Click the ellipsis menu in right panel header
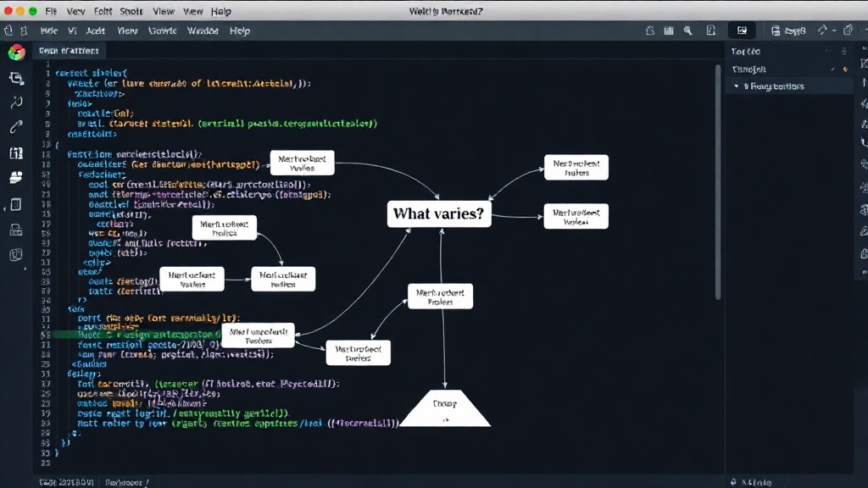 pyautogui.click(x=843, y=52)
